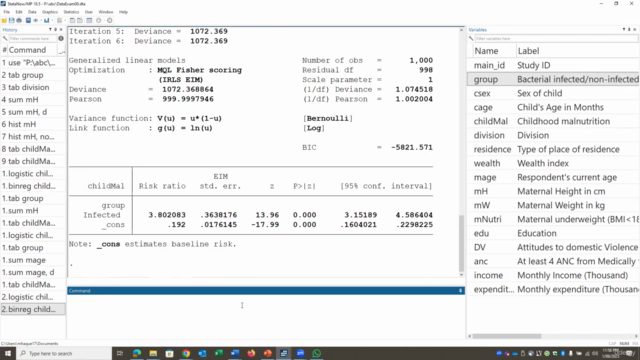The image size is (640, 360).
Task: Open the Statistics menu
Action: 71,12
